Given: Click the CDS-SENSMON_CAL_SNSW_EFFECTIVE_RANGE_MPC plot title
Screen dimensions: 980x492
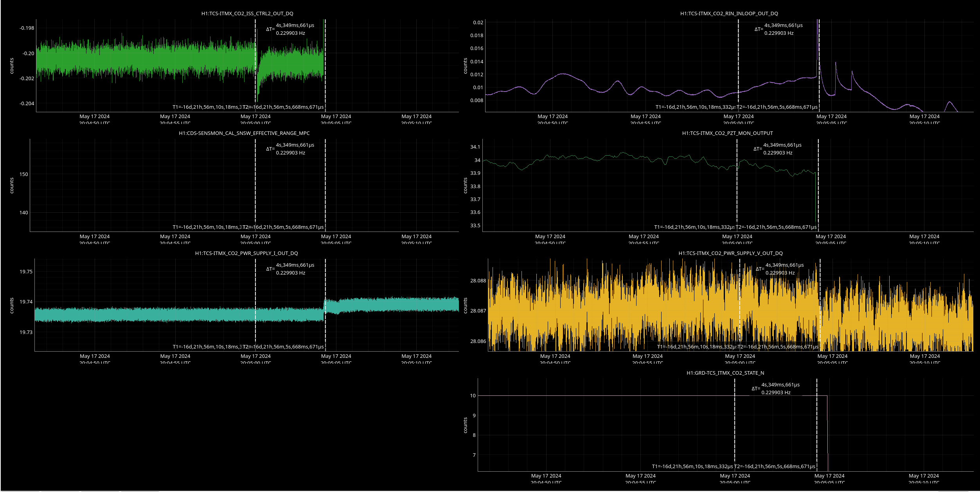Looking at the screenshot, I should tap(244, 133).
